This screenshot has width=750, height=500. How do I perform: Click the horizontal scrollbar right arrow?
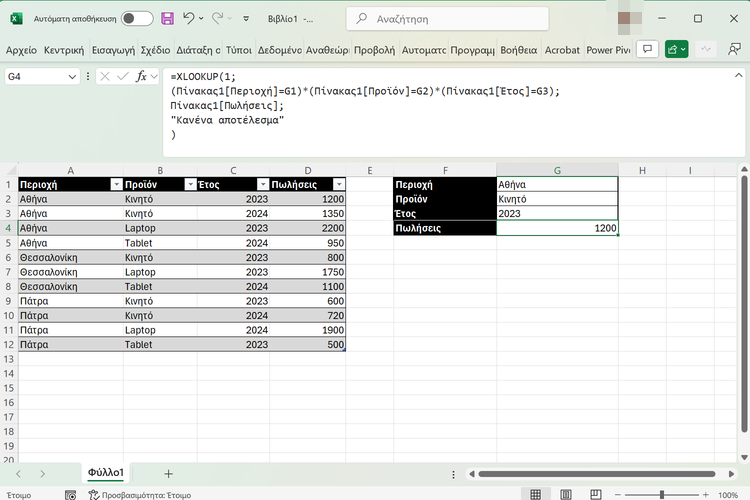click(x=731, y=474)
